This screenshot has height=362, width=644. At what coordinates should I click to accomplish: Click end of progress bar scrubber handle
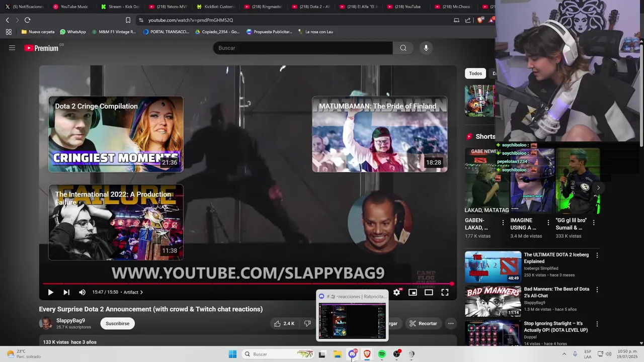[x=452, y=284]
